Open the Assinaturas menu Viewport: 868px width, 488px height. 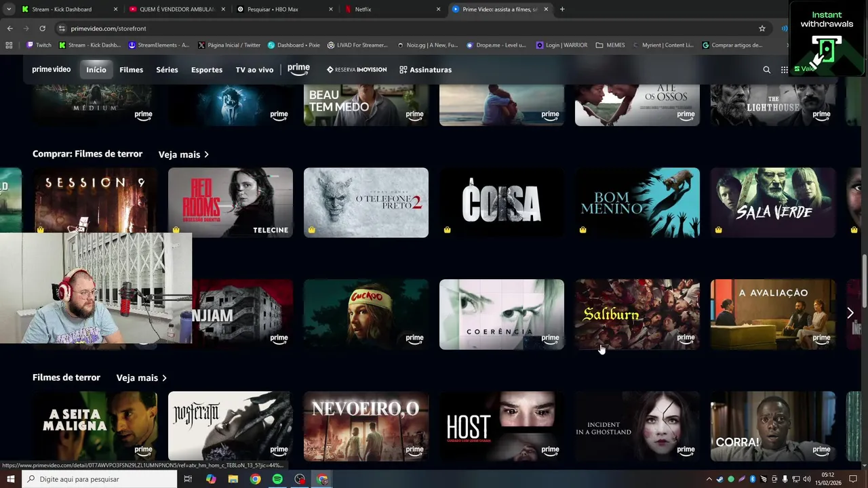point(425,70)
